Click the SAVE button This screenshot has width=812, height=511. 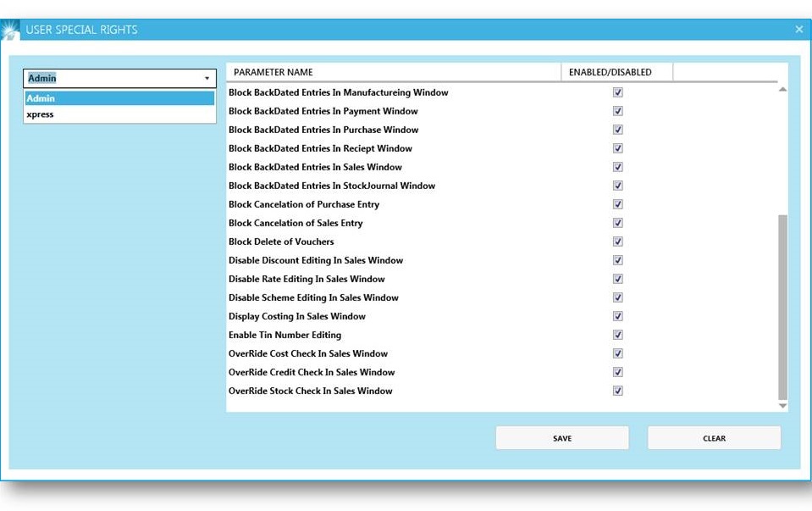click(x=561, y=438)
